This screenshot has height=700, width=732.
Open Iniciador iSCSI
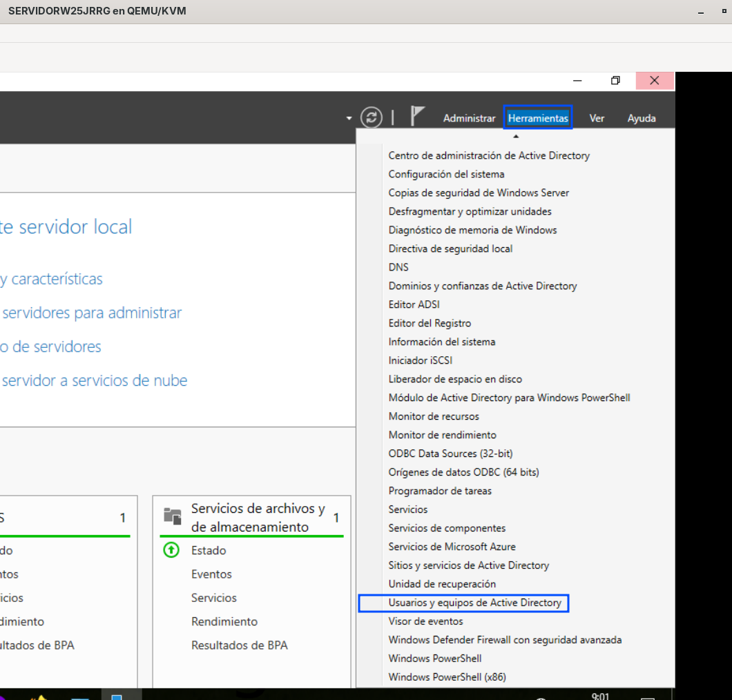(x=420, y=361)
